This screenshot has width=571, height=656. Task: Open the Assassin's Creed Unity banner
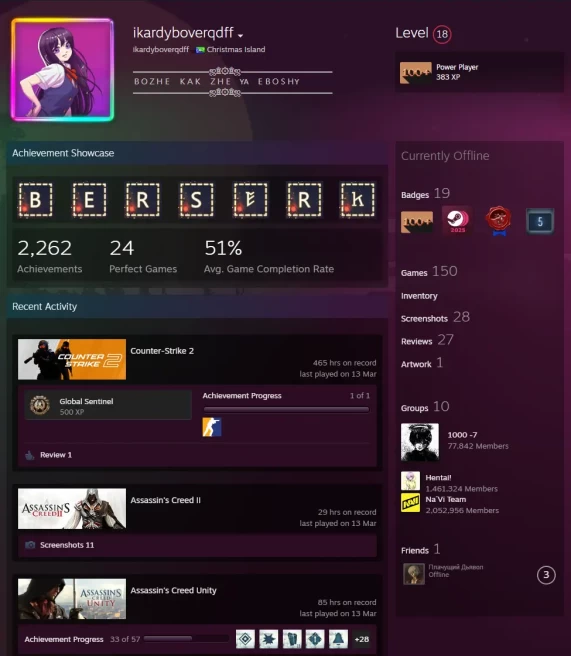[72, 599]
